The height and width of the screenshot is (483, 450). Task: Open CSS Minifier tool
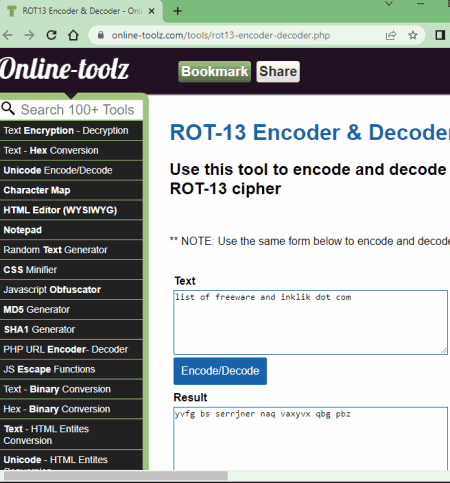[71, 270]
